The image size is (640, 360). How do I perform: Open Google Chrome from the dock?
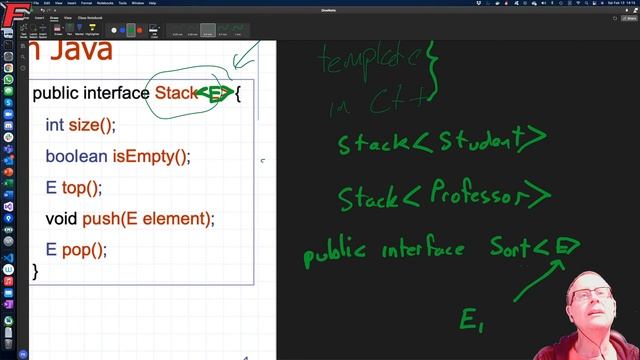coord(9,68)
